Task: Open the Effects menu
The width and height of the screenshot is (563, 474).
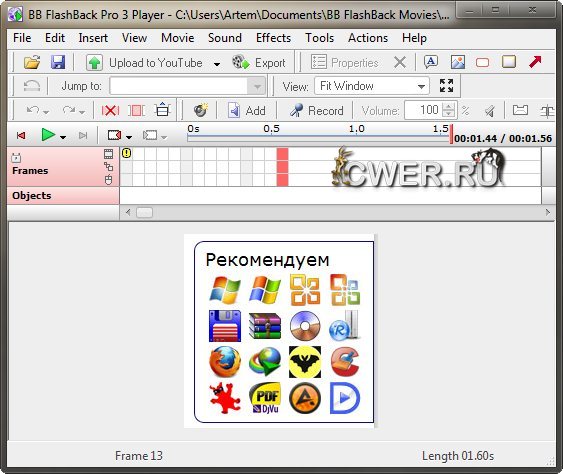Action: [x=273, y=38]
